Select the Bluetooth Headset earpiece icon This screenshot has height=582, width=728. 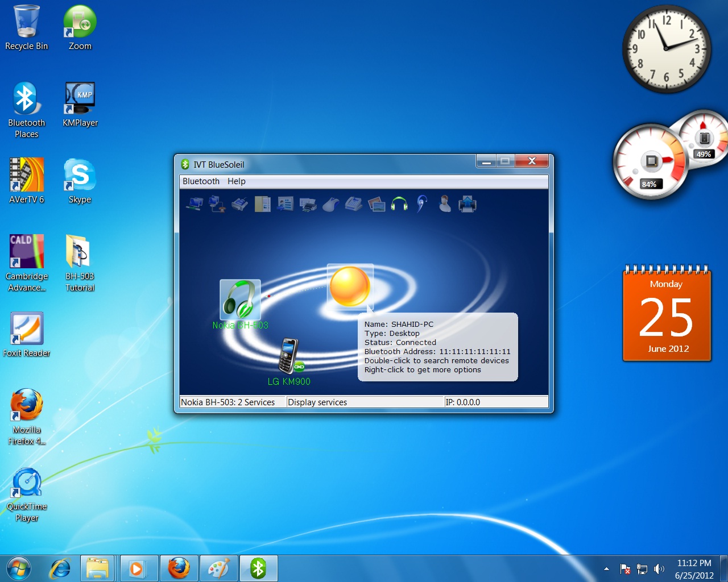(421, 203)
